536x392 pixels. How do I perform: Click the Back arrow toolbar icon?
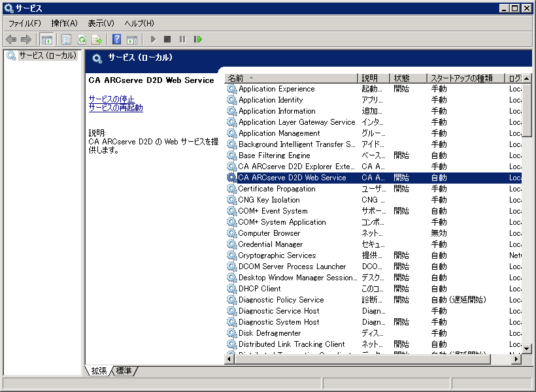coord(11,39)
